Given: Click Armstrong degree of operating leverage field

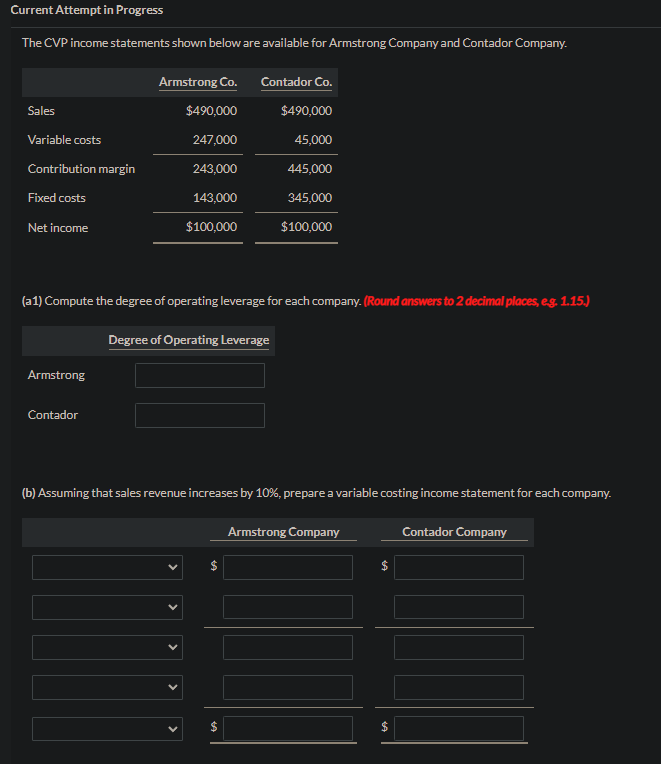Looking at the screenshot, I should pos(200,375).
